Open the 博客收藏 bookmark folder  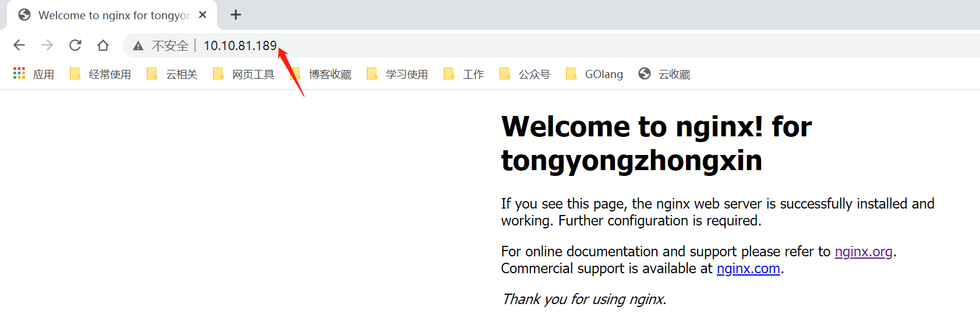pyautogui.click(x=321, y=74)
